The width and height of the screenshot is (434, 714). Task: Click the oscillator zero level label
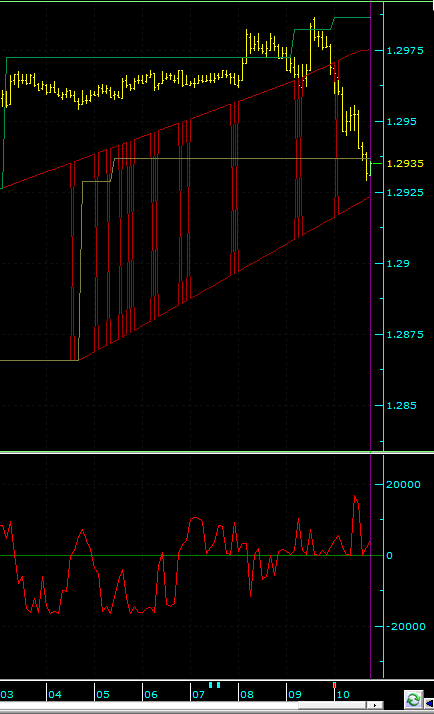point(389,556)
